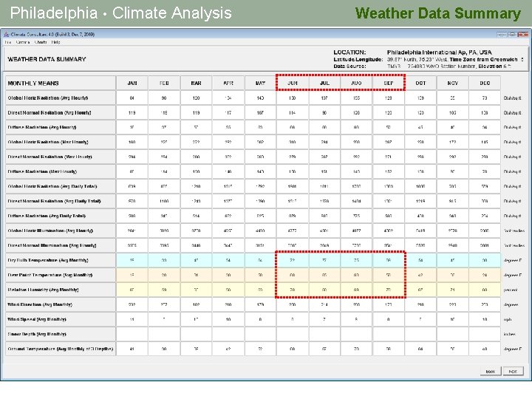Select the FEB column header
The image size is (532, 399).
(164, 83)
